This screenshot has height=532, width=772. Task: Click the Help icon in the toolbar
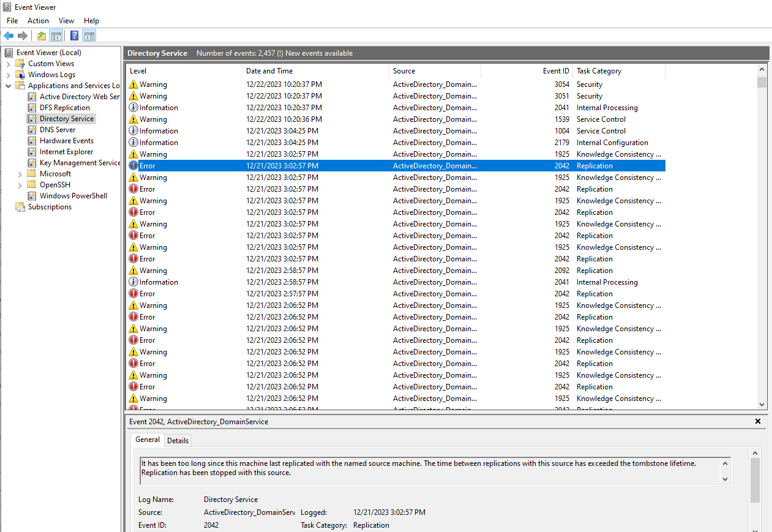click(x=73, y=35)
